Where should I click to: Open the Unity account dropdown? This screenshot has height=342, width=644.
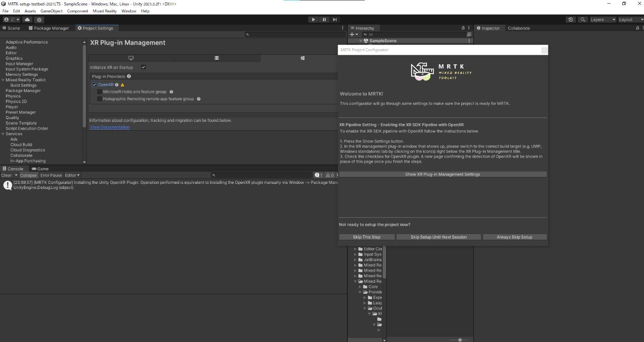[11, 20]
